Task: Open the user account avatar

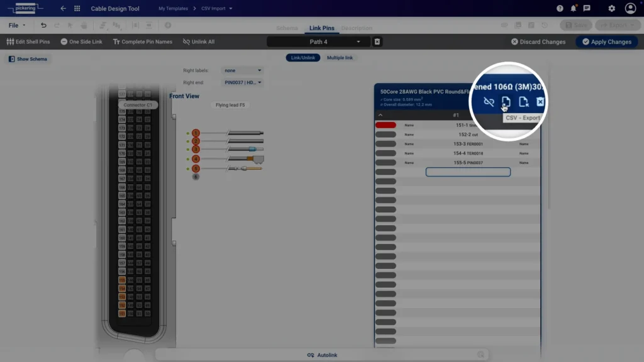Action: [630, 8]
